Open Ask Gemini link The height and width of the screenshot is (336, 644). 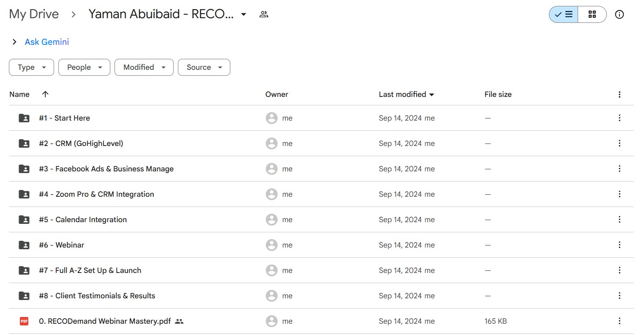[x=47, y=42]
